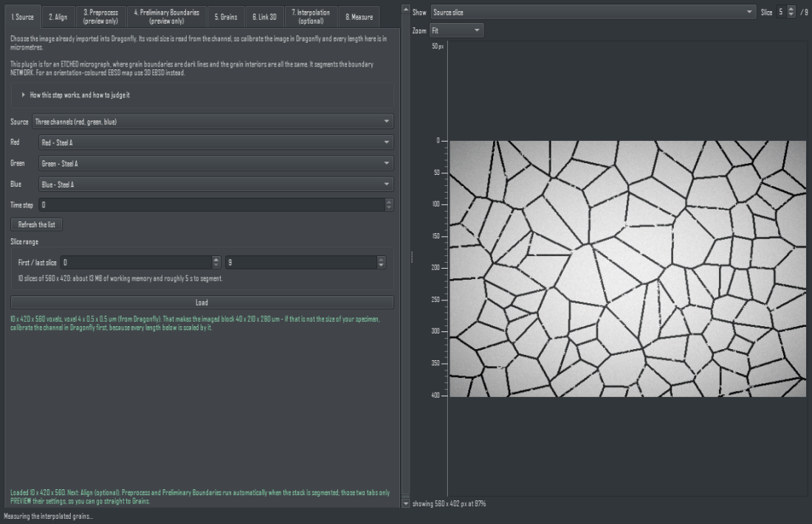Click the Slice number stepper arrows
The width and height of the screenshot is (812, 524).
coord(791,12)
